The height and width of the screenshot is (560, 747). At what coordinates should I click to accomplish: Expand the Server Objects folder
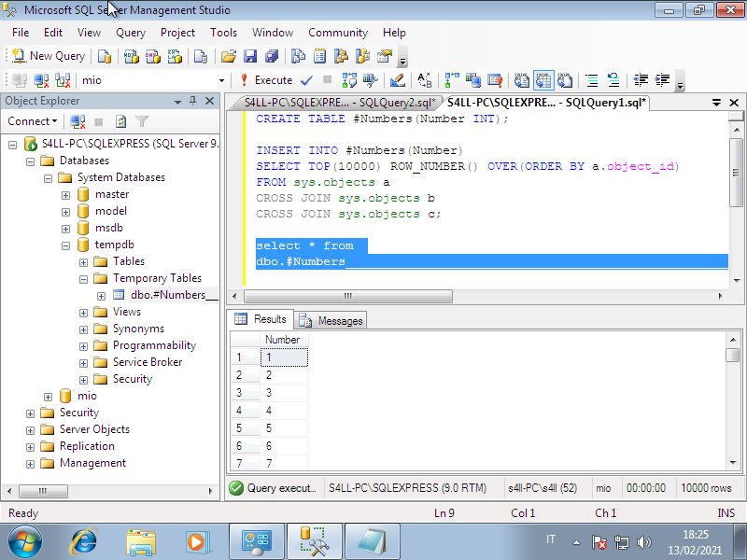click(31, 431)
